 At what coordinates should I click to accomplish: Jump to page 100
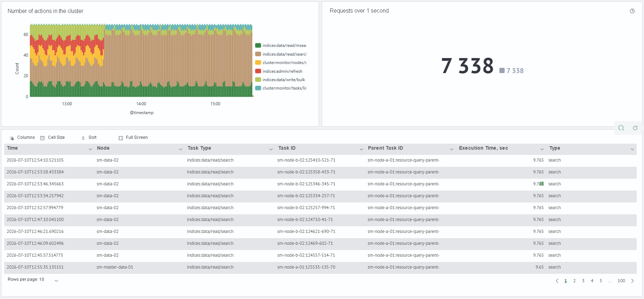(x=621, y=281)
